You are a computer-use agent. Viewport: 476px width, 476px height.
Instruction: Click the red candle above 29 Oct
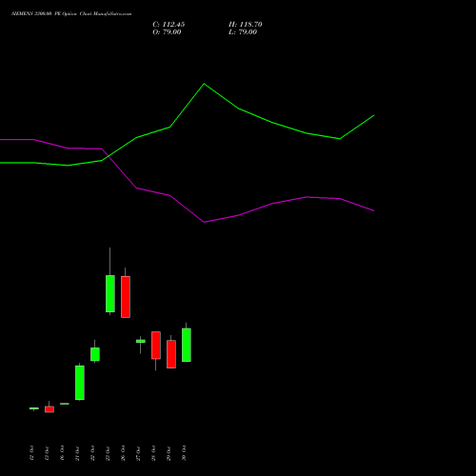tap(171, 354)
